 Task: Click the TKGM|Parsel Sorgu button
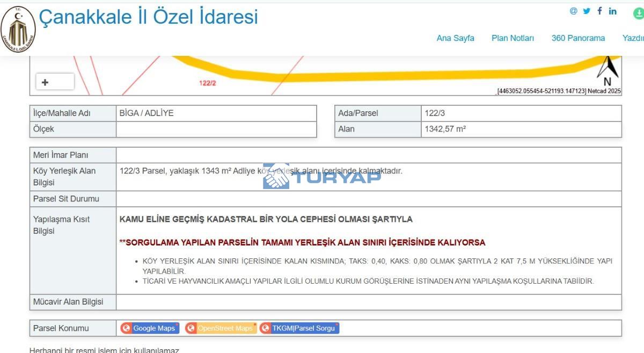click(x=299, y=328)
